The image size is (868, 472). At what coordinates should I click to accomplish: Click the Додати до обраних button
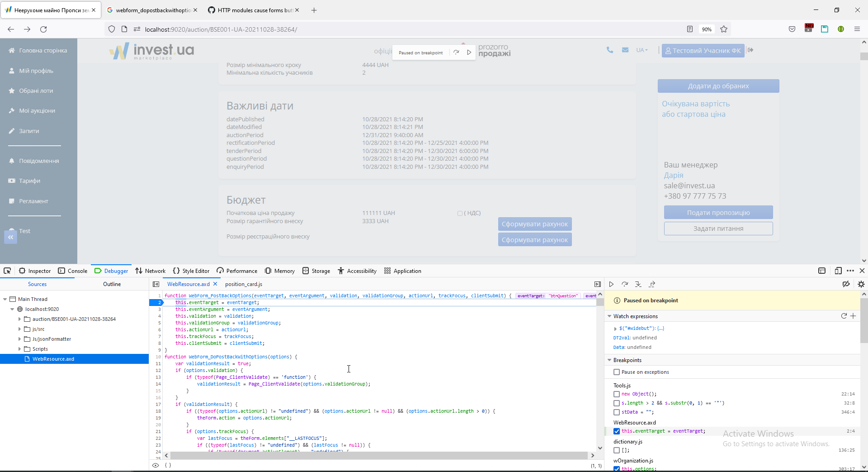point(718,86)
